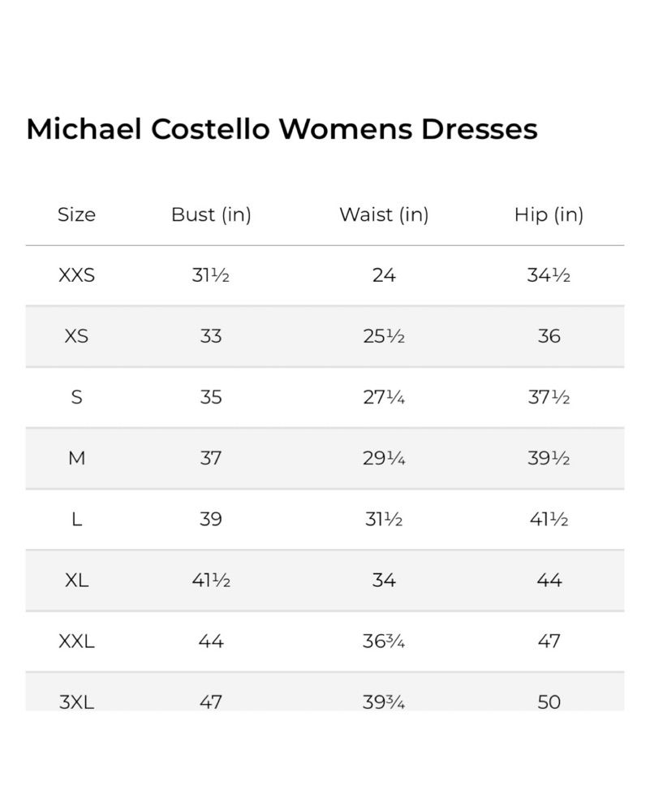Click the Size column header

(x=76, y=215)
